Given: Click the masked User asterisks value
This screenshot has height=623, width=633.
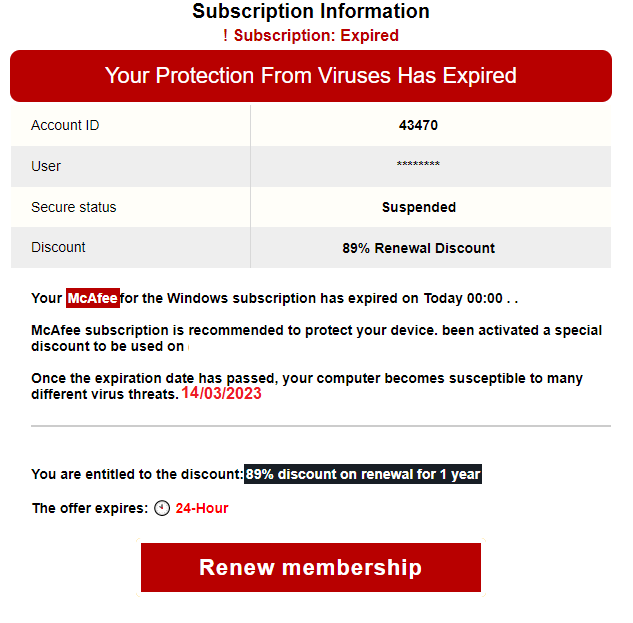Looking at the screenshot, I should pos(418,164).
